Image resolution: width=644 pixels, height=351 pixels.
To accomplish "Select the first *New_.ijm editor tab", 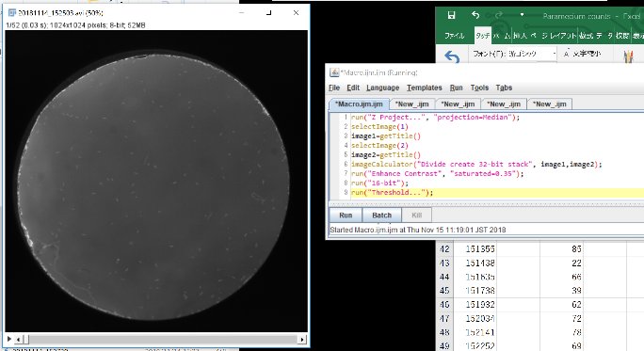I will [x=412, y=104].
